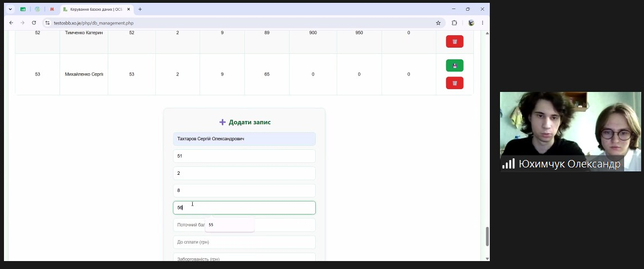This screenshot has height=269, width=644.
Task: Choose the autocomplete suggestion 55
Action: [x=230, y=225]
